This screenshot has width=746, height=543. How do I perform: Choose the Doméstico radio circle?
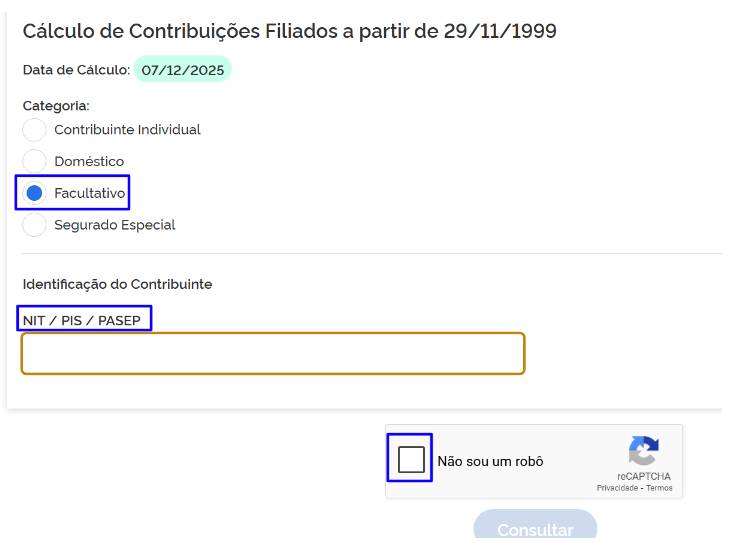(x=34, y=161)
